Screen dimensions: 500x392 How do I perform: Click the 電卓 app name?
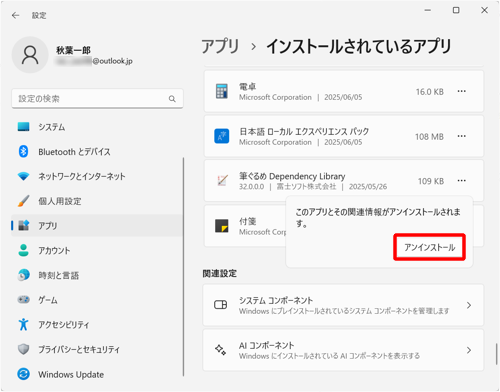pos(247,87)
